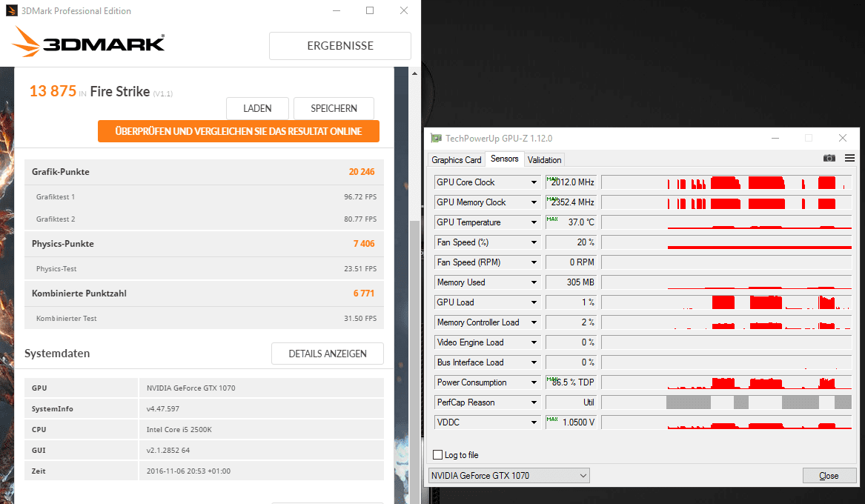Click the 3DMark title bar app icon

click(12, 10)
